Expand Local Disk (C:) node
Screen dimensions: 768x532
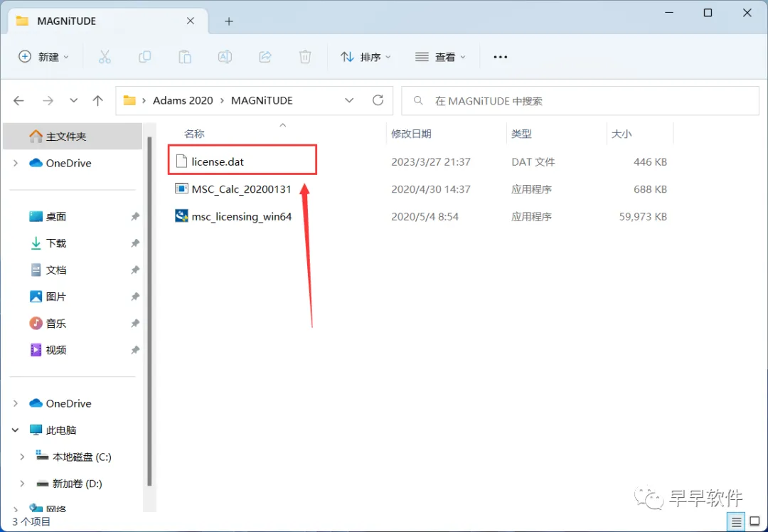[x=22, y=457]
